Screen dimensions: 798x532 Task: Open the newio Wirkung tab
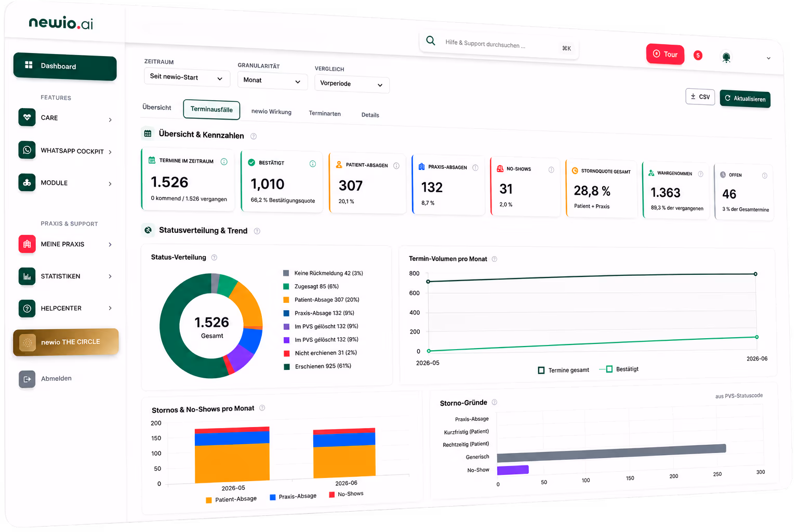(x=271, y=112)
